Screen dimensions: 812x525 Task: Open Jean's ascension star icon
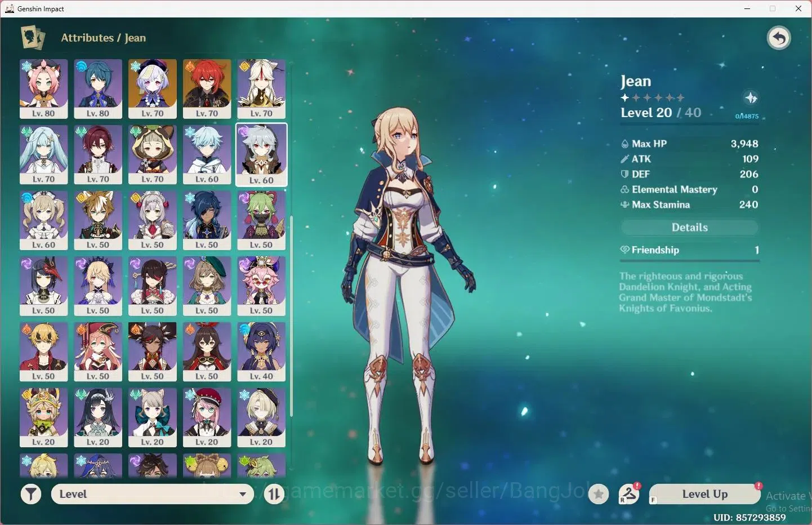751,98
